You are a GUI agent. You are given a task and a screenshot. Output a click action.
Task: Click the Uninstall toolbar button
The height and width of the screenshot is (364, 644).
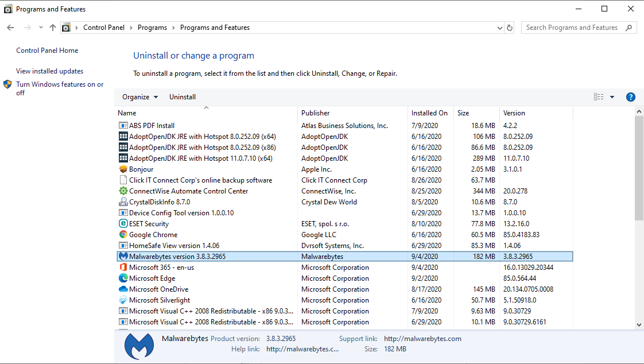point(183,97)
